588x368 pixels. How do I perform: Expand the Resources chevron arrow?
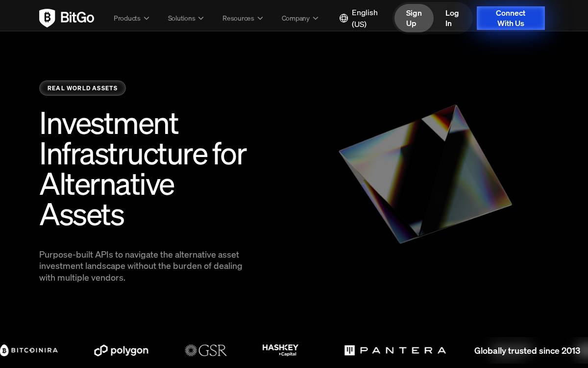(260, 18)
